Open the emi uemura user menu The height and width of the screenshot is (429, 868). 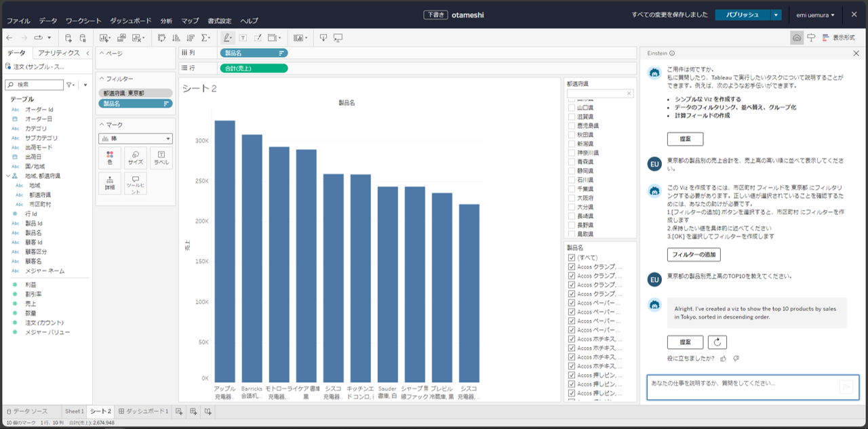pyautogui.click(x=816, y=14)
